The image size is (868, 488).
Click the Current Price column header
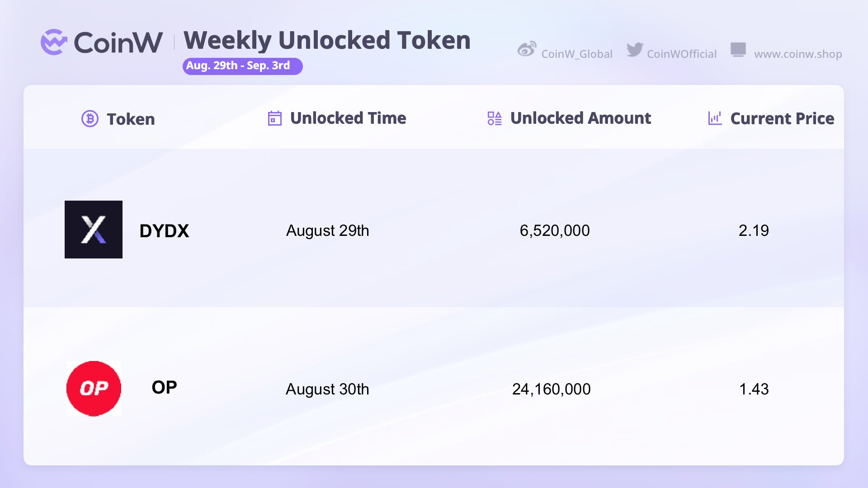click(782, 118)
